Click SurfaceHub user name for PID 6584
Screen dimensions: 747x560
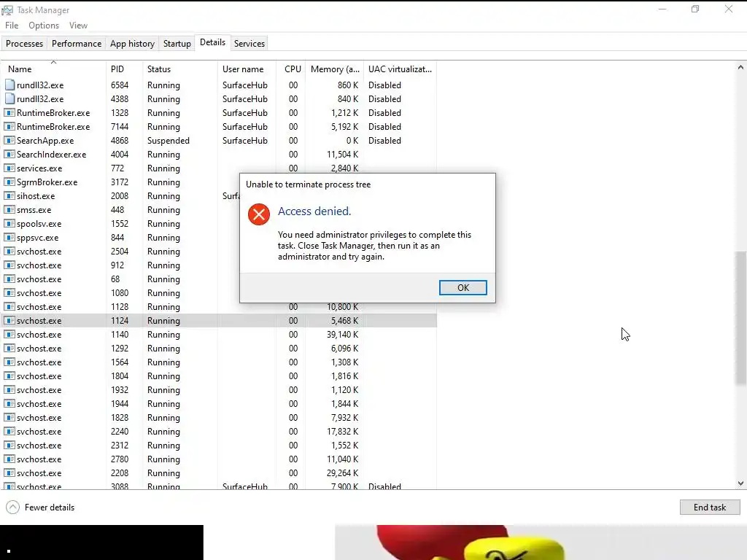click(245, 85)
